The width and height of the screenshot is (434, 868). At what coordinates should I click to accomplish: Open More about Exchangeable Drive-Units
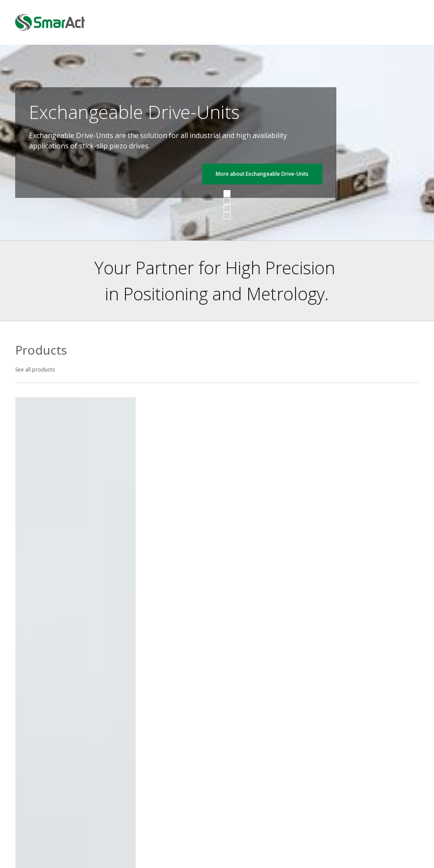(x=262, y=174)
